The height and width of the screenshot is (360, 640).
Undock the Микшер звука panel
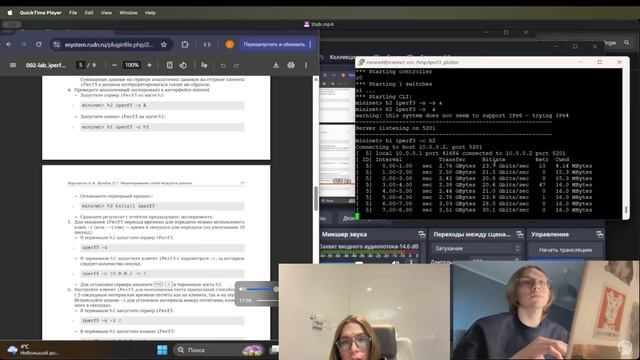pyautogui.click(x=421, y=234)
